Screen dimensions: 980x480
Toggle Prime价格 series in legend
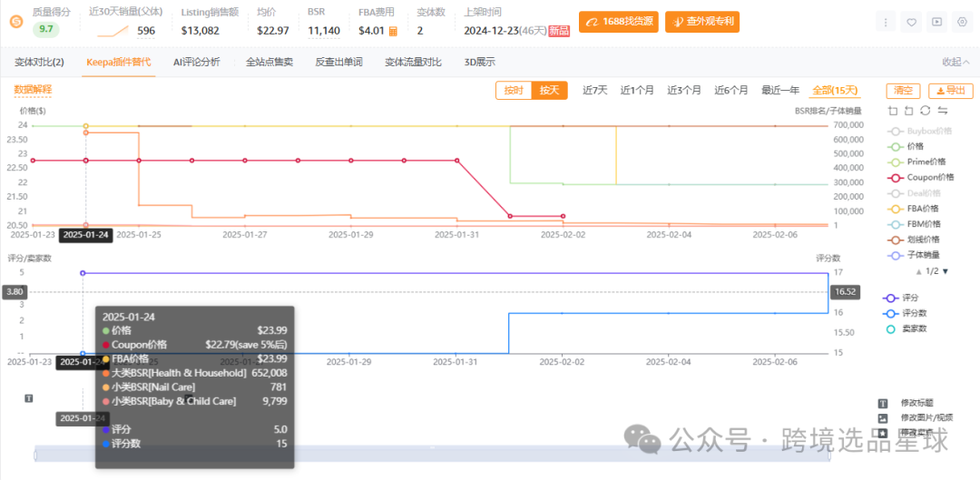915,162
